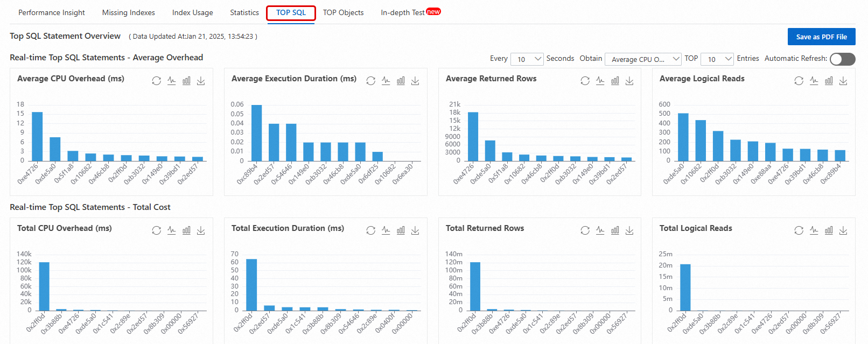This screenshot has width=868, height=344.
Task: Download the Total Execution Duration chart
Action: click(415, 230)
